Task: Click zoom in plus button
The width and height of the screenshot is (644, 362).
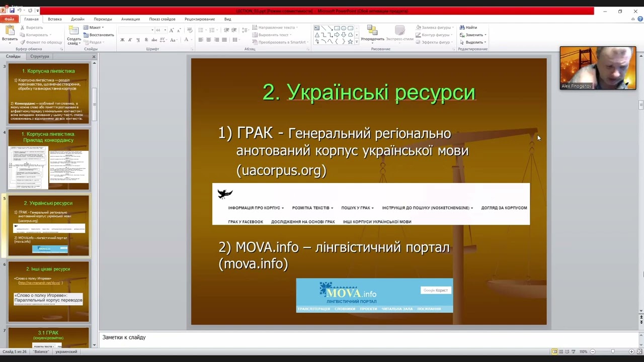Action: click(x=631, y=352)
